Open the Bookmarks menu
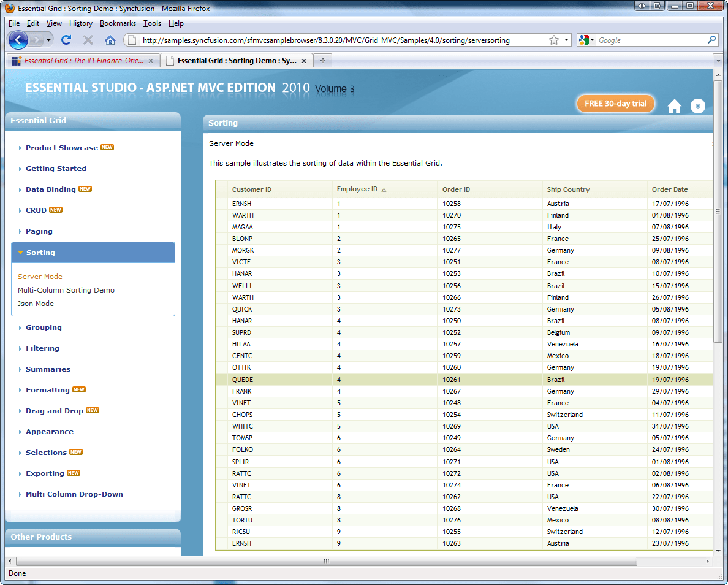Image resolution: width=728 pixels, height=585 pixels. click(x=118, y=23)
